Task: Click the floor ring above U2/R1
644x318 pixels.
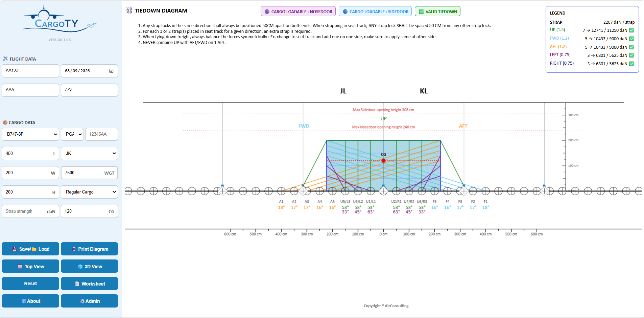Action: [396, 191]
